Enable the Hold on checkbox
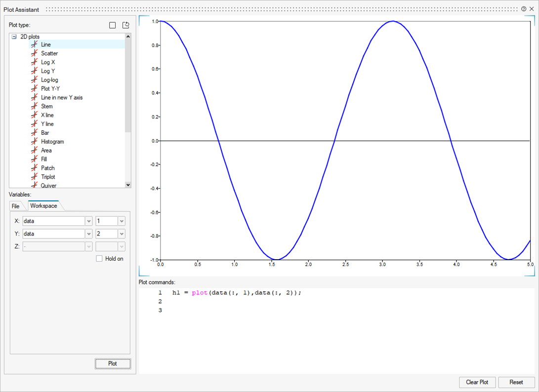The width and height of the screenshot is (539, 392). point(99,259)
